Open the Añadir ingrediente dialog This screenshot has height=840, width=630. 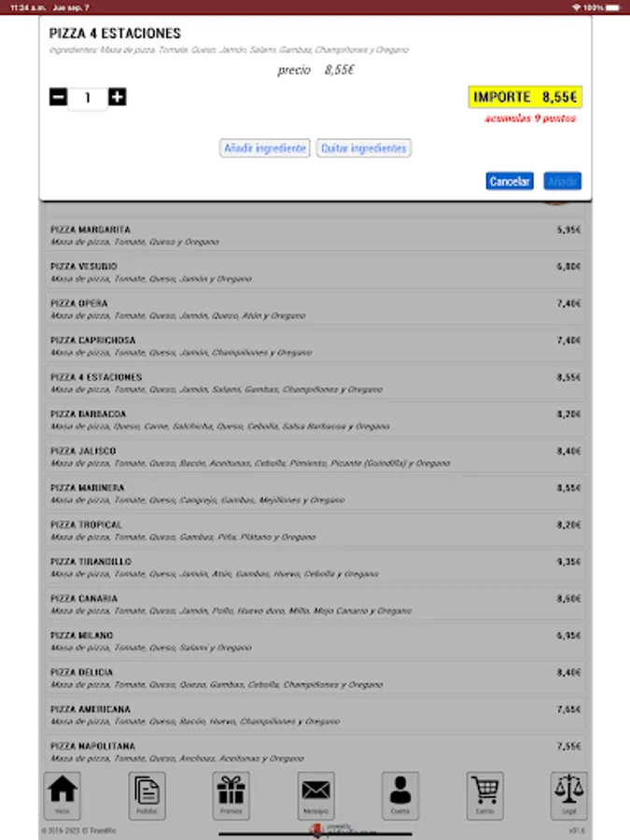pyautogui.click(x=264, y=147)
